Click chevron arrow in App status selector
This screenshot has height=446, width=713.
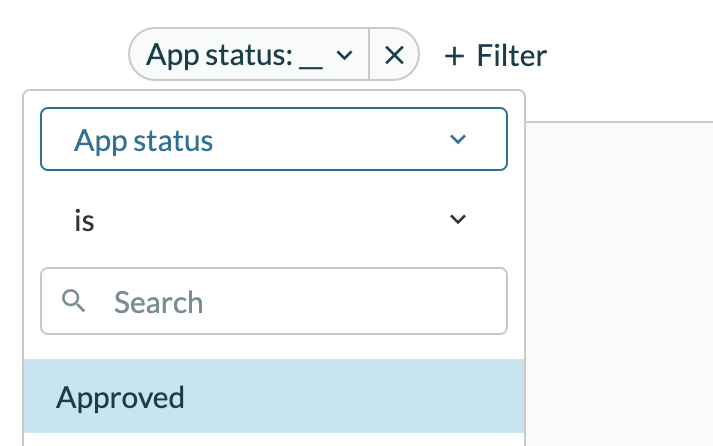(459, 139)
